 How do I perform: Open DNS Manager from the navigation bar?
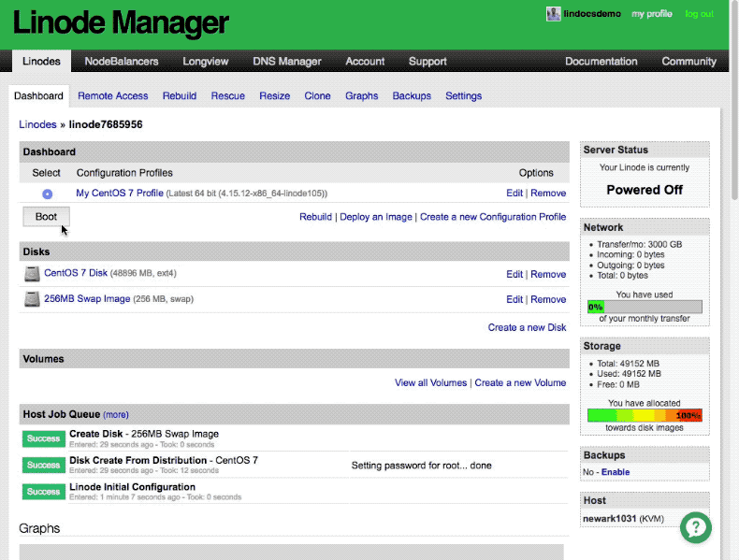click(286, 62)
